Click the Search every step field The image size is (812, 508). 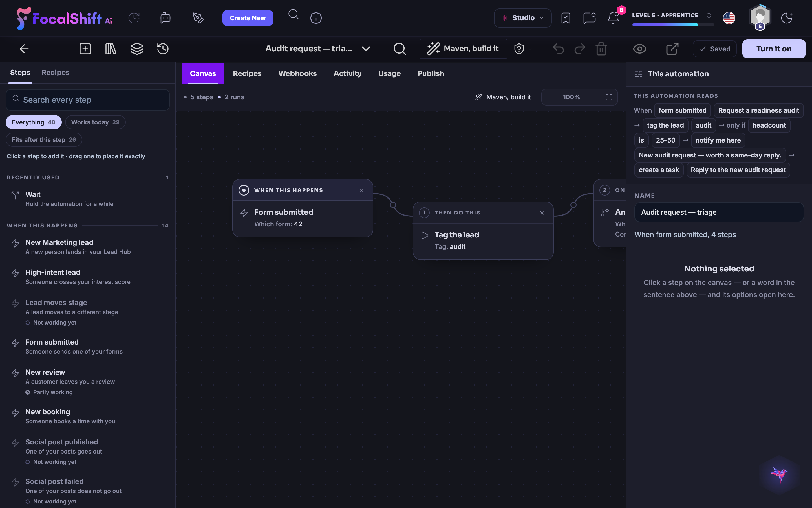88,100
